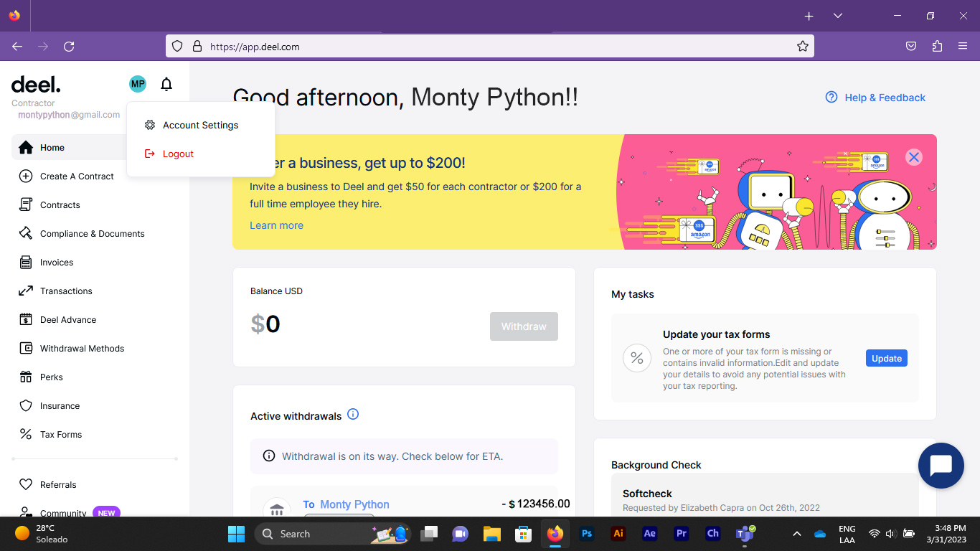The image size is (980, 551).
Task: Show hidden system tray icons
Action: coord(796,534)
